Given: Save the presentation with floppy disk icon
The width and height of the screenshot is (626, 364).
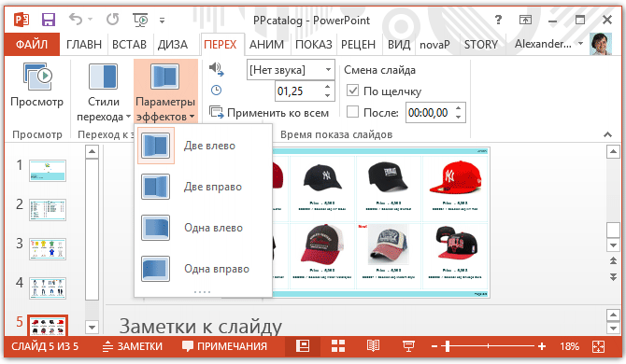Looking at the screenshot, I should coord(49,20).
